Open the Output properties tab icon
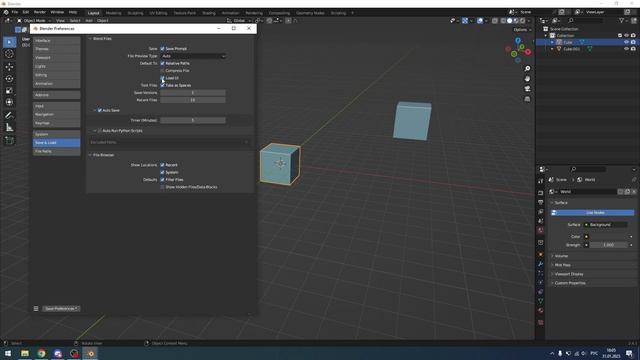Viewport: 640px width, 360px height. coord(541,202)
